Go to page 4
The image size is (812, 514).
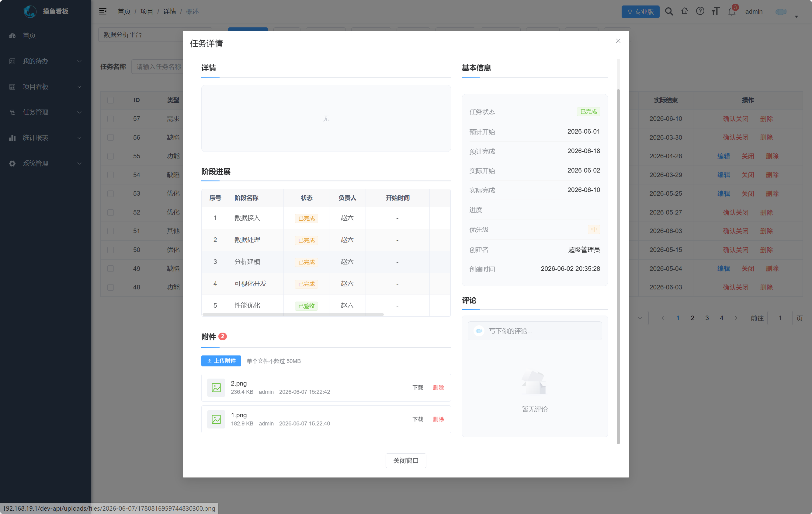pos(722,318)
